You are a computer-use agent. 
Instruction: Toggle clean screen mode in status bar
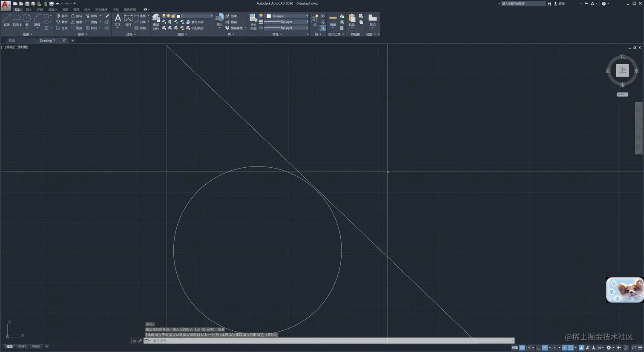(x=634, y=348)
